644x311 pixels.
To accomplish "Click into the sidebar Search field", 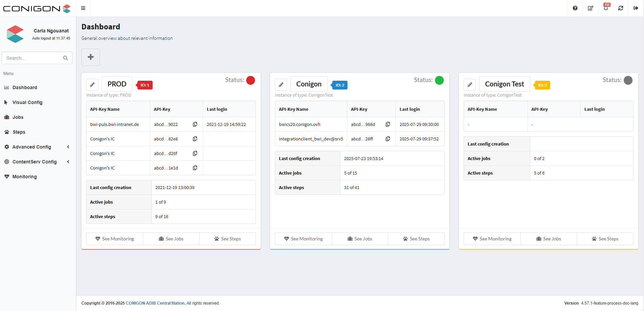I will (x=34, y=58).
